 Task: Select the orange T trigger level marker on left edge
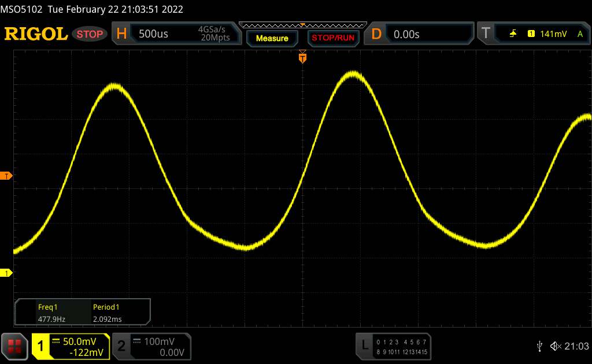[x=6, y=176]
